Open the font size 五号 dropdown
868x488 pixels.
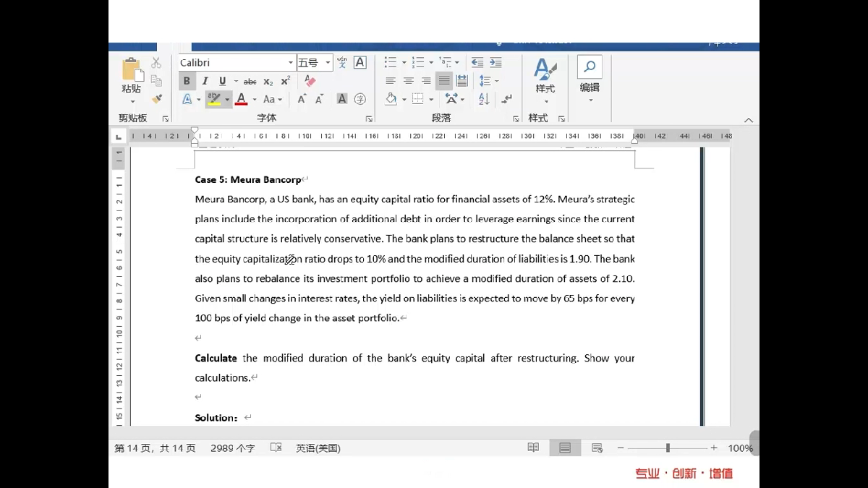328,63
